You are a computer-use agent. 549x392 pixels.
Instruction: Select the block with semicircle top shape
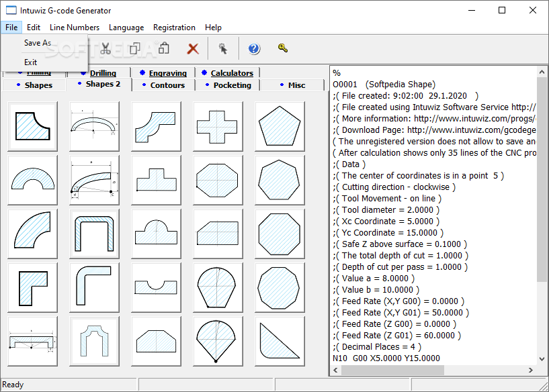click(x=156, y=234)
